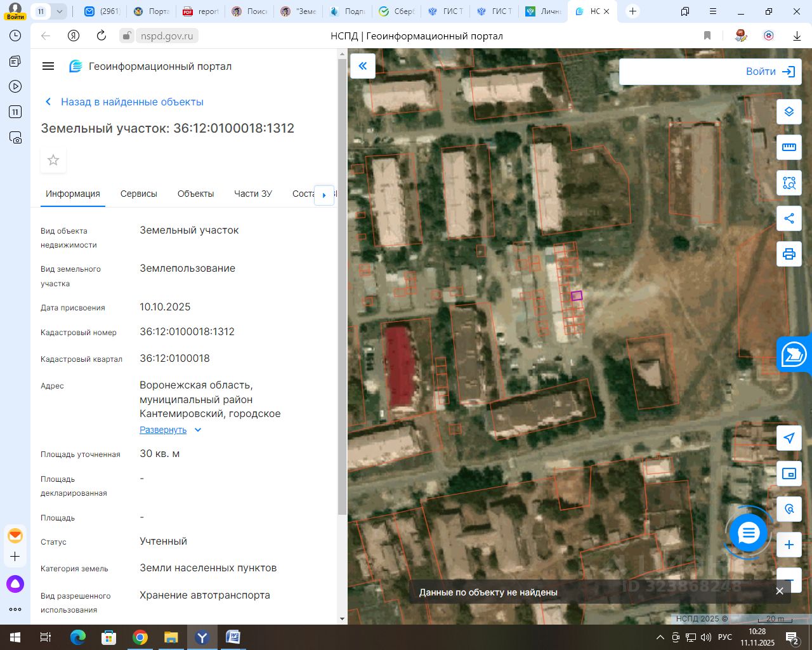The height and width of the screenshot is (650, 812).
Task: Open Microsoft Edge from the taskbar
Action: coord(78,637)
